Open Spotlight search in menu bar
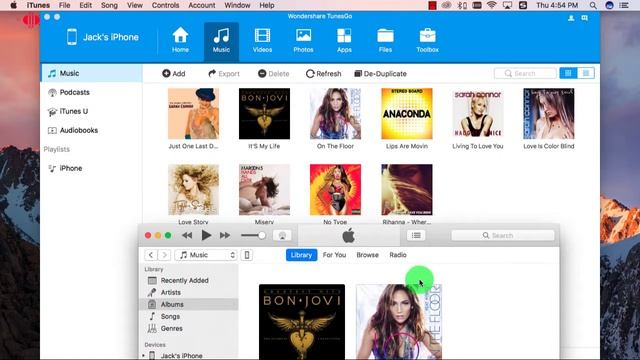This screenshot has height=360, width=640. click(593, 5)
